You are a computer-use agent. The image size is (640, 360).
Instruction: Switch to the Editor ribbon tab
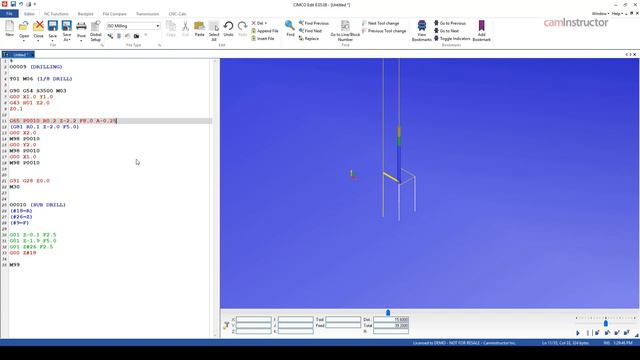(x=29, y=14)
